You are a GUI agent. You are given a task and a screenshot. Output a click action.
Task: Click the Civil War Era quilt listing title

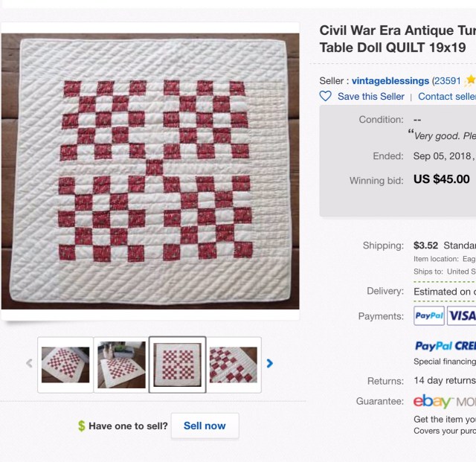pyautogui.click(x=397, y=39)
